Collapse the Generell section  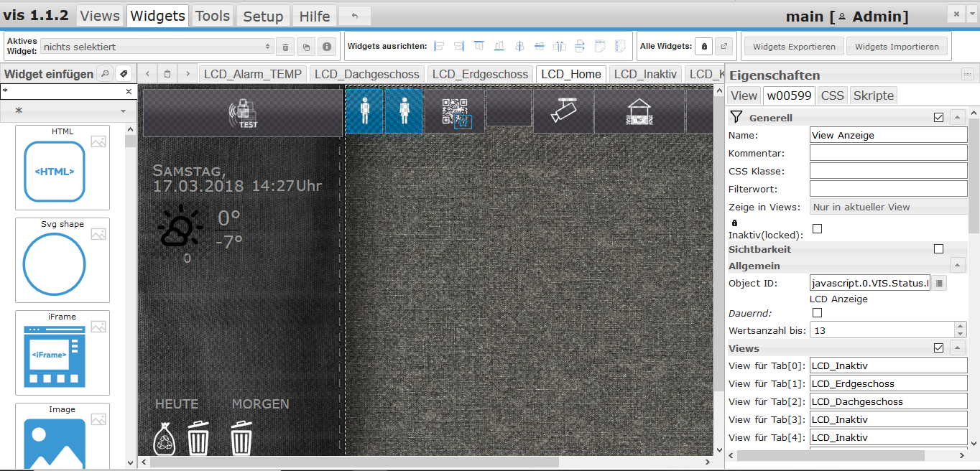pos(957,117)
